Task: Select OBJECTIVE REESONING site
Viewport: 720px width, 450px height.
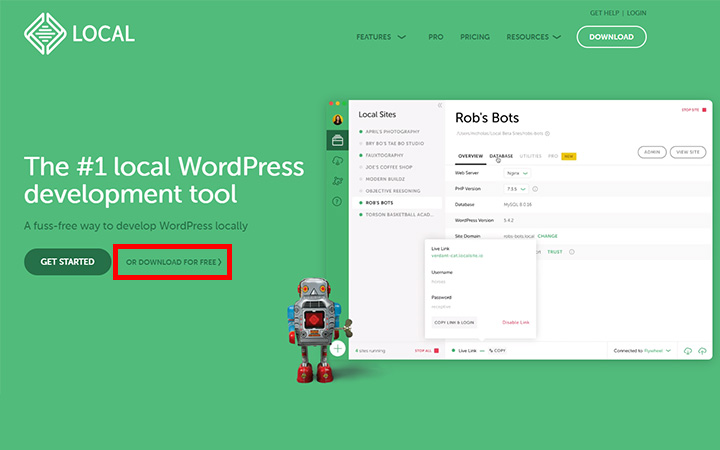Action: pos(393,191)
